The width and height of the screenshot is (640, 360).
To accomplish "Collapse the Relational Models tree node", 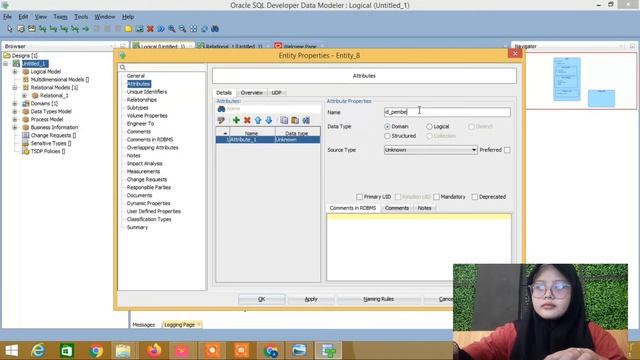I will tap(15, 87).
